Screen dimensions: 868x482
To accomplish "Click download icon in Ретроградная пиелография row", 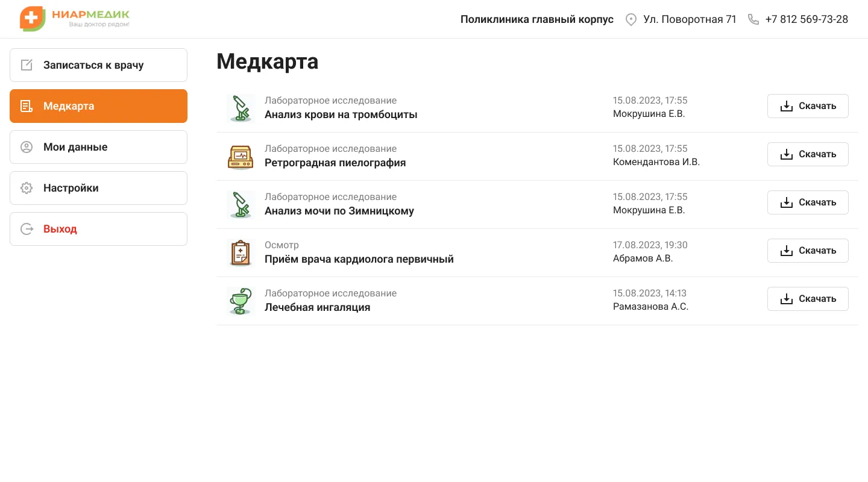I will 786,154.
